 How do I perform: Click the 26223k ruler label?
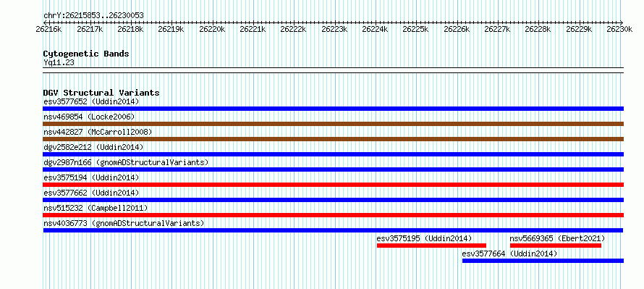pos(334,29)
